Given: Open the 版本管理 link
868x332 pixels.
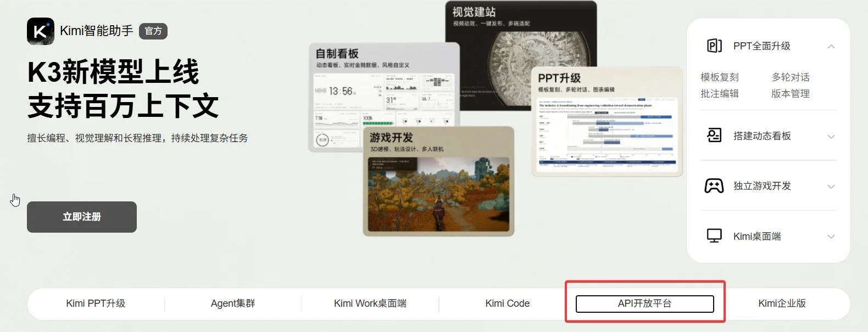Looking at the screenshot, I should click(791, 94).
